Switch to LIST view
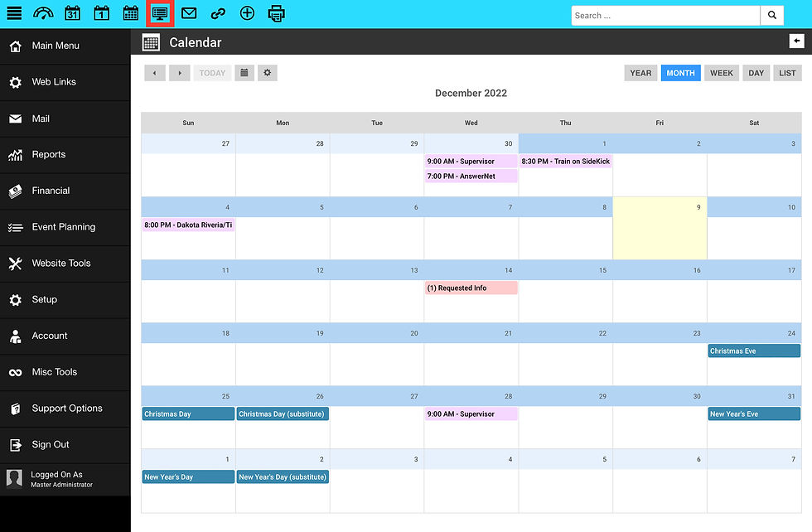Screen dimensions: 812x532 pyautogui.click(x=787, y=73)
